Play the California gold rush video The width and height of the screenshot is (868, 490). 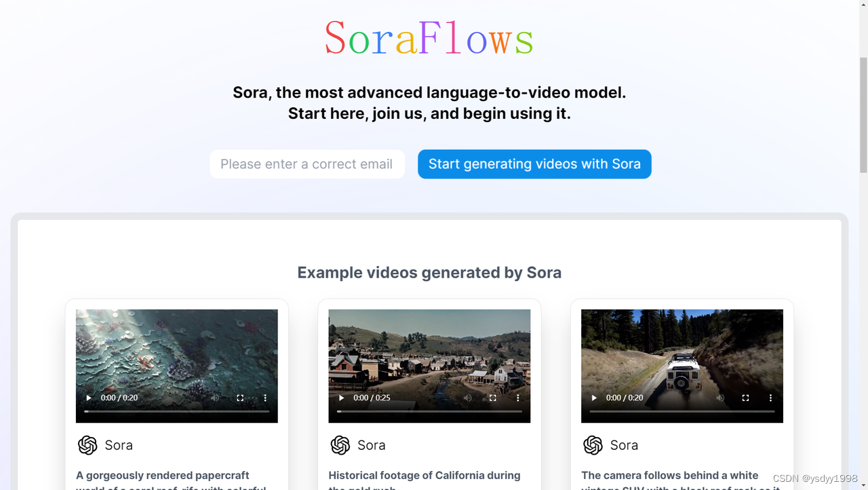pos(341,398)
